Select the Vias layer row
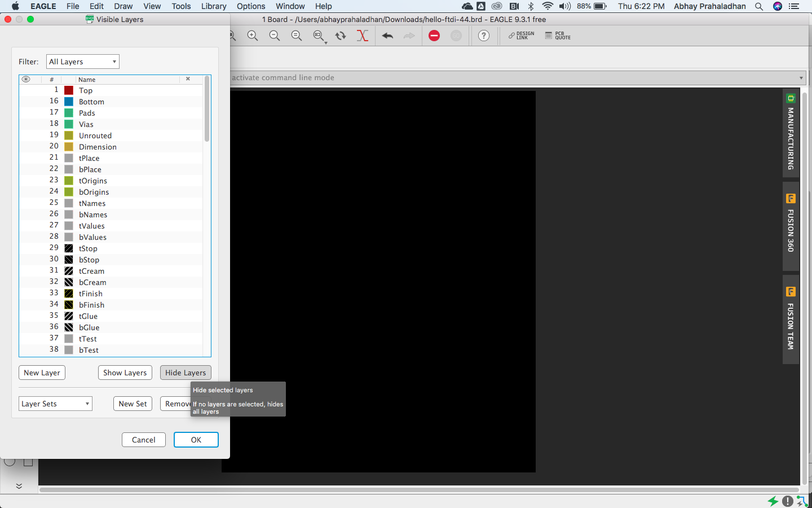812x508 pixels. pos(111,124)
